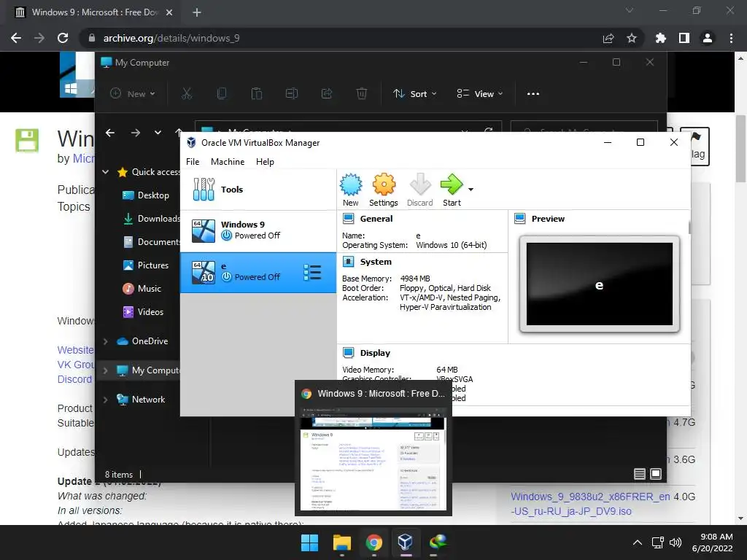This screenshot has height=560, width=747.
Task: Switch explorer to large icons view
Action: tap(656, 474)
